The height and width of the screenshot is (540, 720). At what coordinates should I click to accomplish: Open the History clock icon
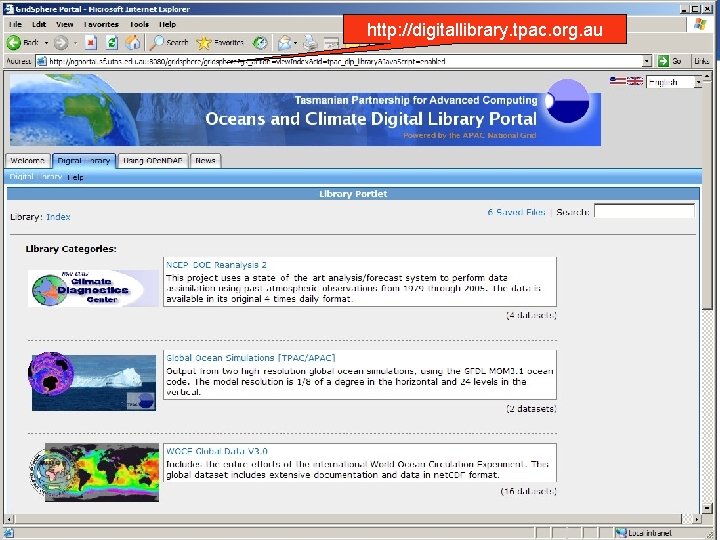point(260,43)
